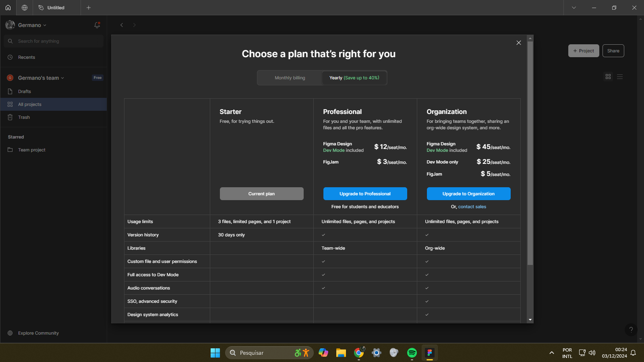
Task: Open the notifications bell
Action: click(97, 25)
